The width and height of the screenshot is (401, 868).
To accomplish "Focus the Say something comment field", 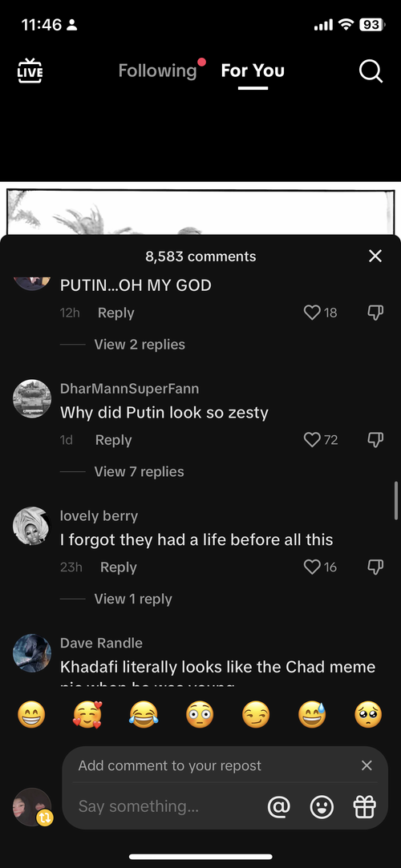I will (x=166, y=806).
